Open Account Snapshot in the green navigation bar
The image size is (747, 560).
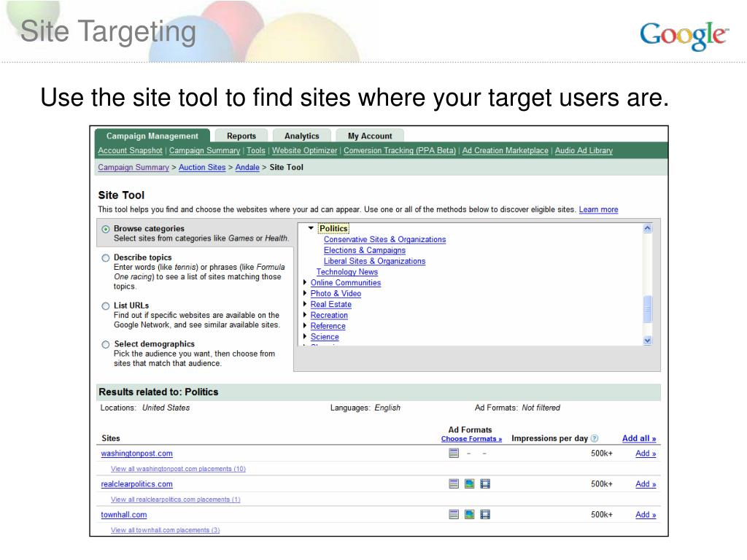pos(130,150)
